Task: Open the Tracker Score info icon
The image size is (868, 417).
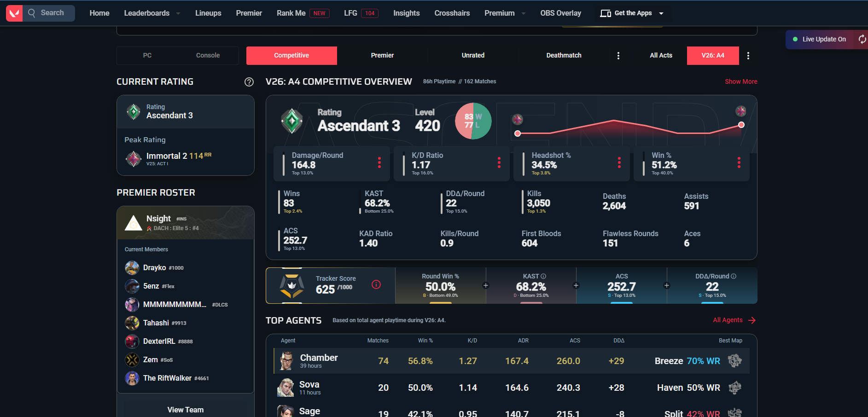Action: 376,285
